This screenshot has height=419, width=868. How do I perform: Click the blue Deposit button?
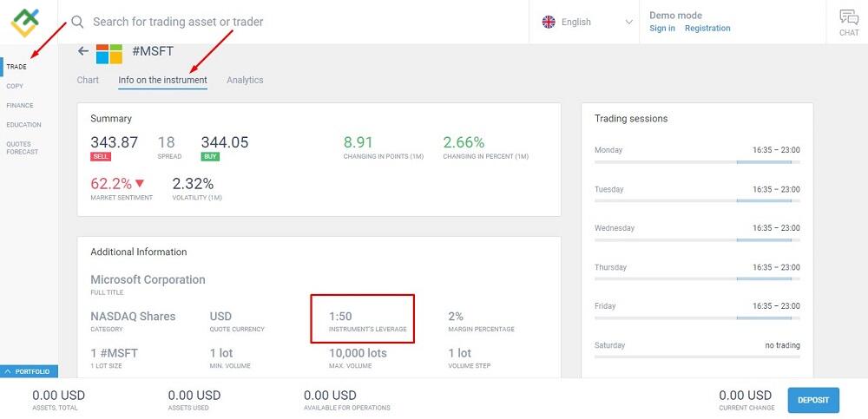[813, 400]
